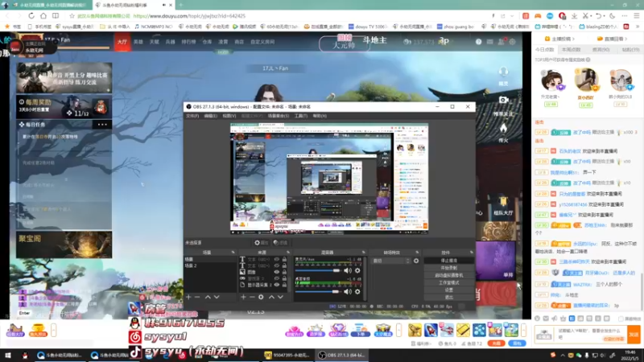Expand the 主播投稿 arrow
Image resolution: width=644 pixels, height=362 pixels.
573,39
